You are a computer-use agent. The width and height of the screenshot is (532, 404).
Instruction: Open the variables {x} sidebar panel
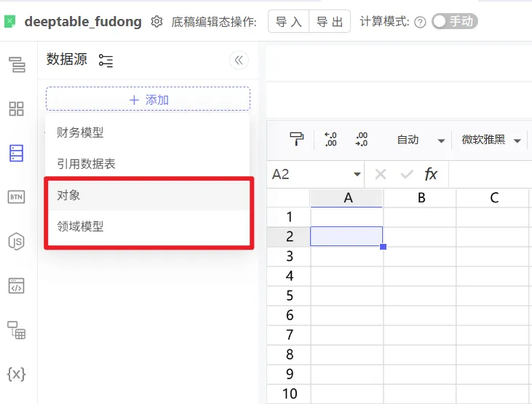[x=16, y=374]
